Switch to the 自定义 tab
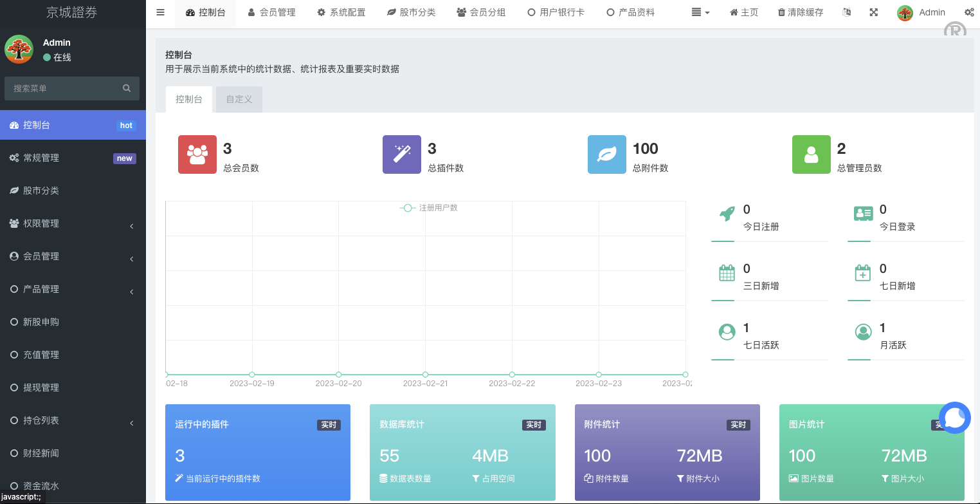This screenshot has width=980, height=504. pos(239,99)
